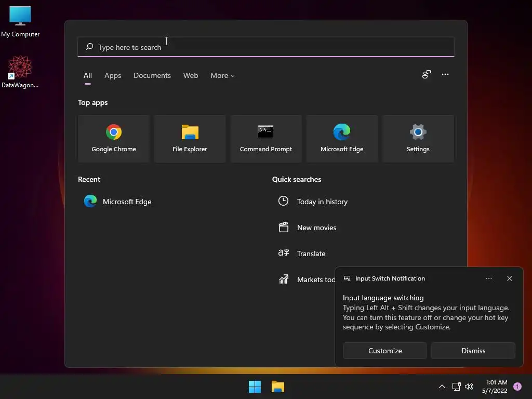This screenshot has width=532, height=399.
Task: Click Customize in the notification
Action: click(x=385, y=351)
